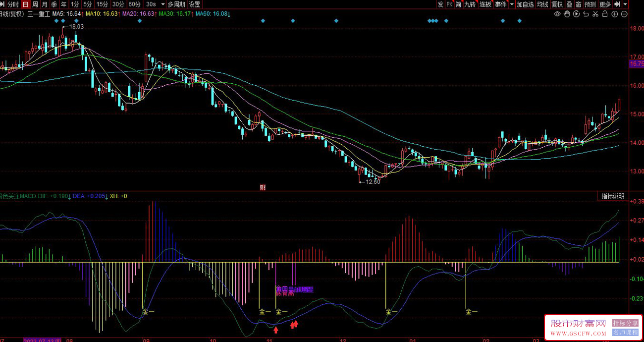Click the 2023-07-13 date label
The image size is (644, 342).
point(42,340)
